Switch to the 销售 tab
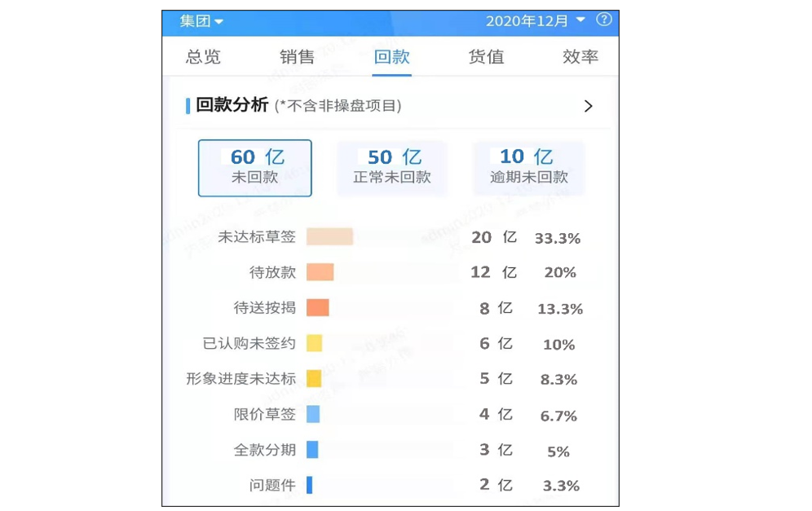Image resolution: width=812 pixels, height=511 pixels. click(297, 57)
